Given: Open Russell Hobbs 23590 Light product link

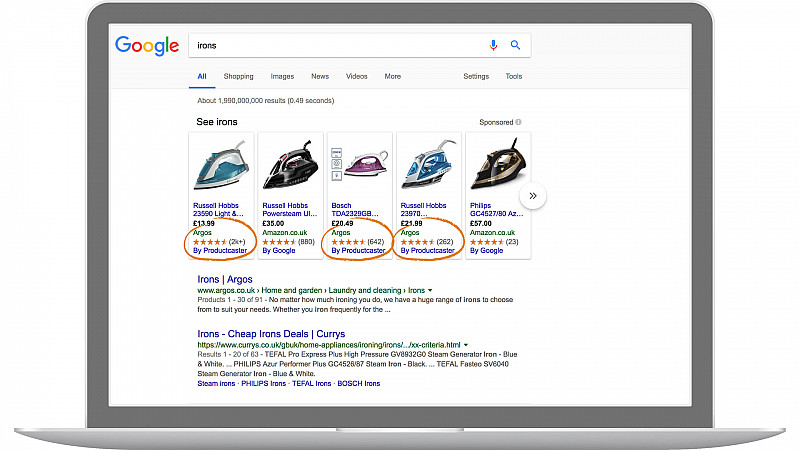Looking at the screenshot, I should 218,210.
